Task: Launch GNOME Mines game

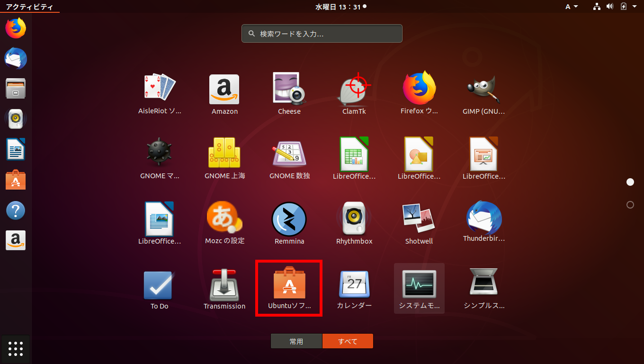Action: tap(160, 158)
